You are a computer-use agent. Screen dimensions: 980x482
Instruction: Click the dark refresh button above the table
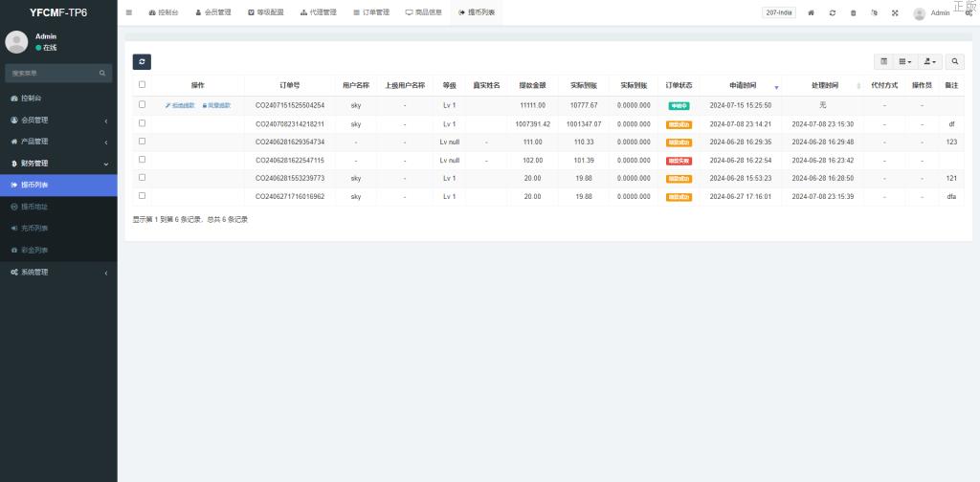coord(142,61)
